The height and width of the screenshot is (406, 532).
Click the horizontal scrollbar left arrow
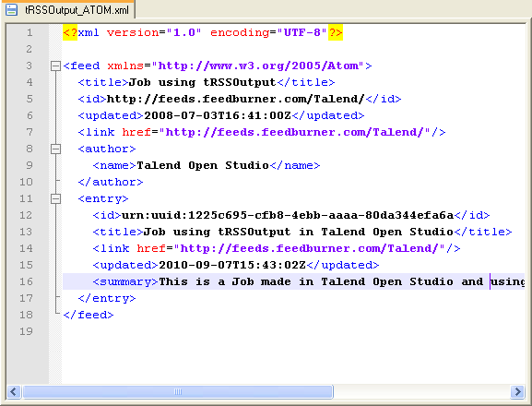14,392
